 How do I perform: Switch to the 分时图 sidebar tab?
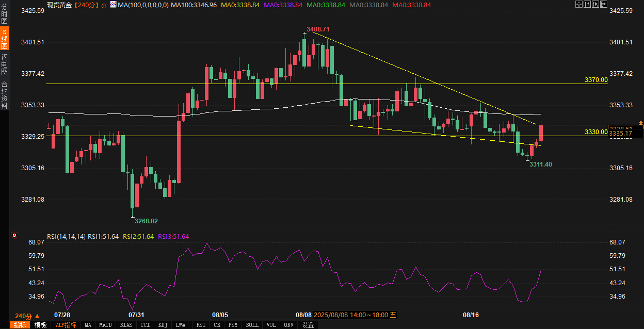tap(5, 14)
